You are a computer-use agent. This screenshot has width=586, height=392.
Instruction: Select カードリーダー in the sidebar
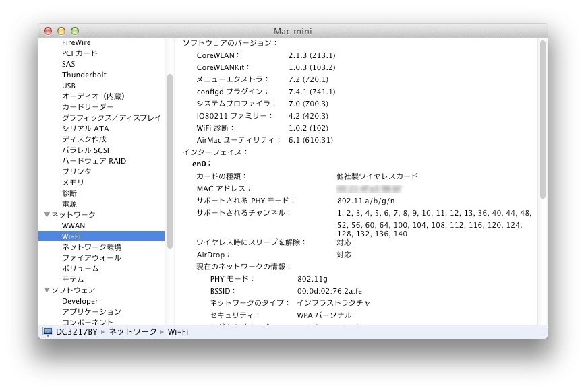coord(88,107)
